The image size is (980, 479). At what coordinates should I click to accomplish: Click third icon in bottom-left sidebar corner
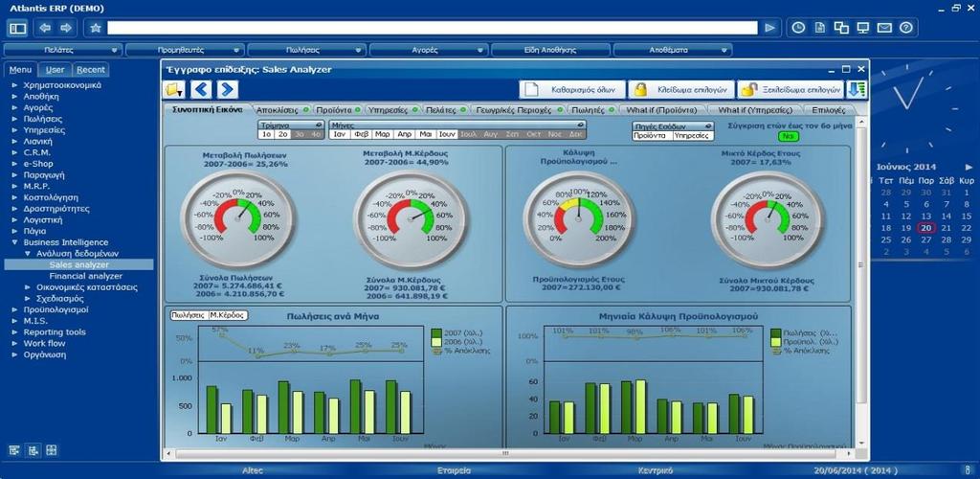coord(52,450)
